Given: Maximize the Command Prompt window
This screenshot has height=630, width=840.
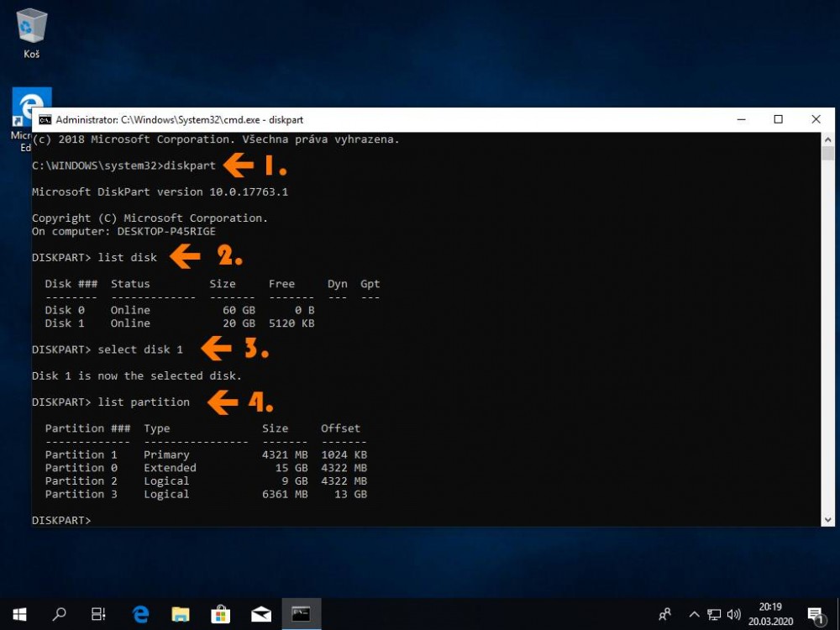Looking at the screenshot, I should [x=778, y=120].
